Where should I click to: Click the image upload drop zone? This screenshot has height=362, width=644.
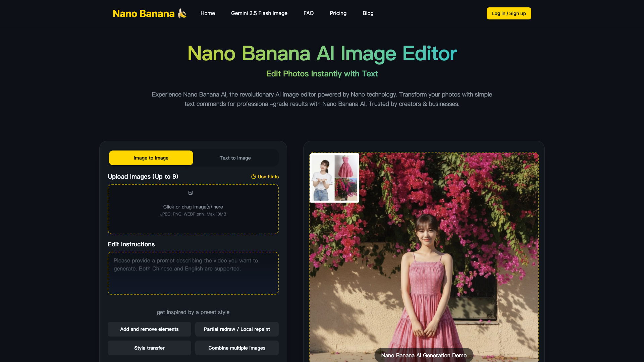pos(193,209)
